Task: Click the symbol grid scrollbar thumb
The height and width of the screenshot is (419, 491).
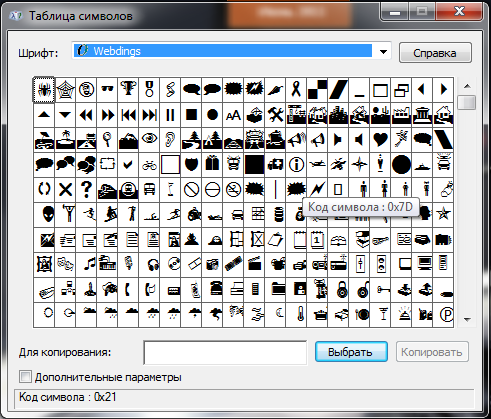Action: pos(467,102)
